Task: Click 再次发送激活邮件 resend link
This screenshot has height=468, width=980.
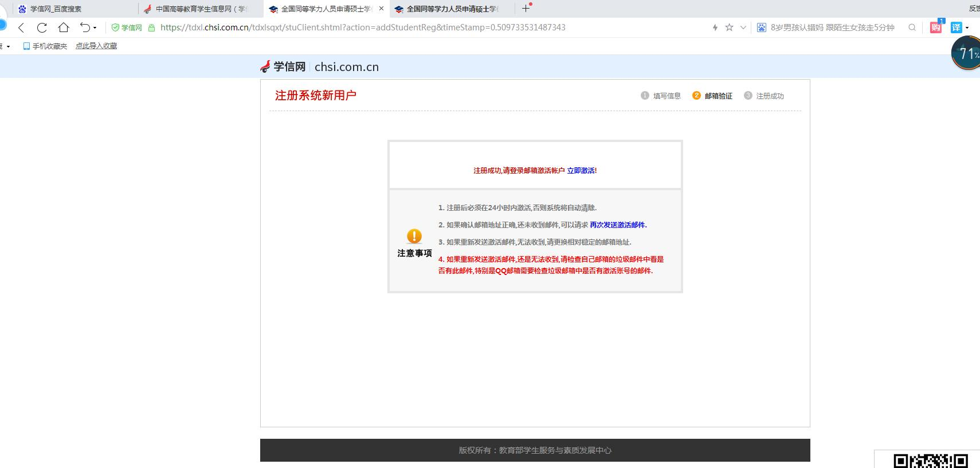Action: click(x=617, y=225)
